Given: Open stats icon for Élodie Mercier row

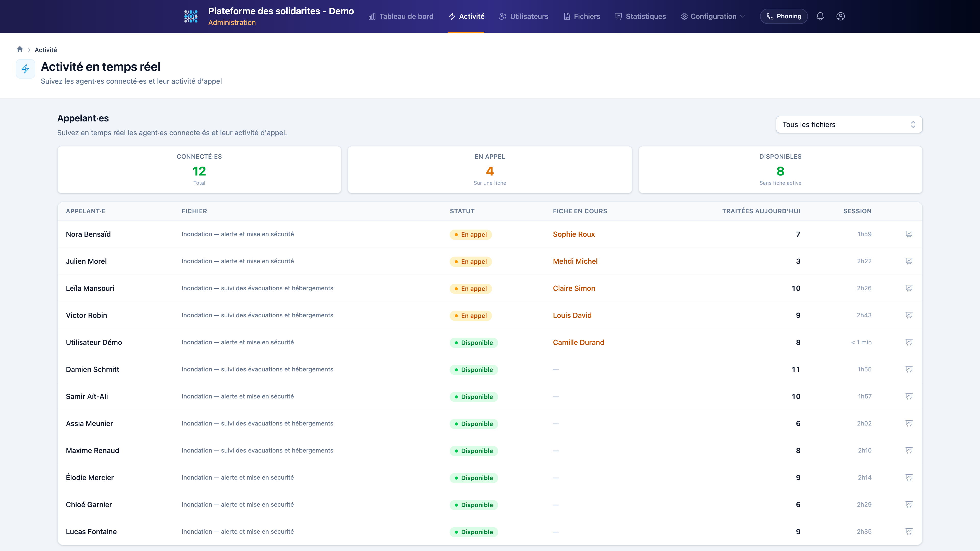Looking at the screenshot, I should (909, 477).
